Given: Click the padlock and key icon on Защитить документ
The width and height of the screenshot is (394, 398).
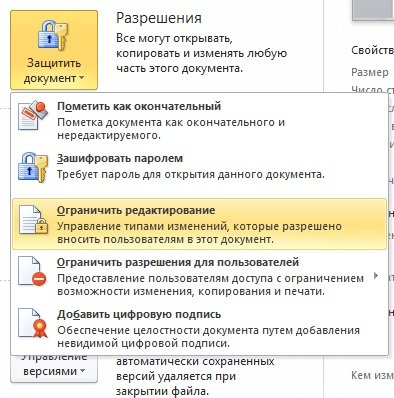Looking at the screenshot, I should pos(52,36).
